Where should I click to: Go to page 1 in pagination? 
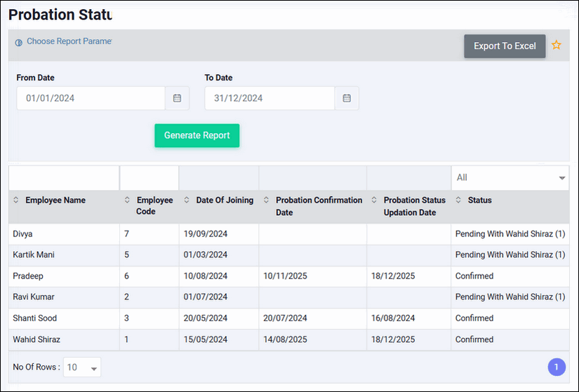[556, 367]
